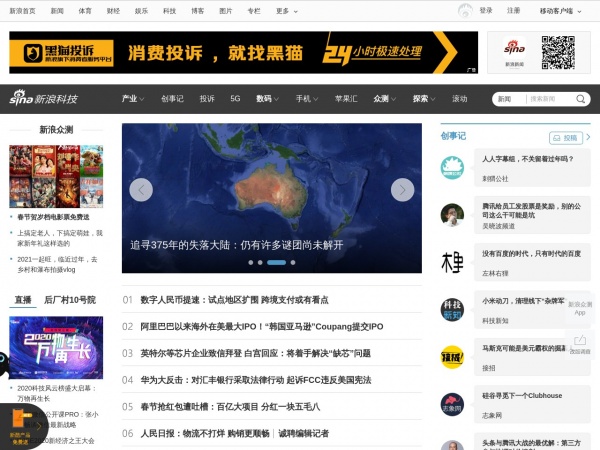
Task: Expand 移动客户端 dropdown
Action: coord(560,11)
